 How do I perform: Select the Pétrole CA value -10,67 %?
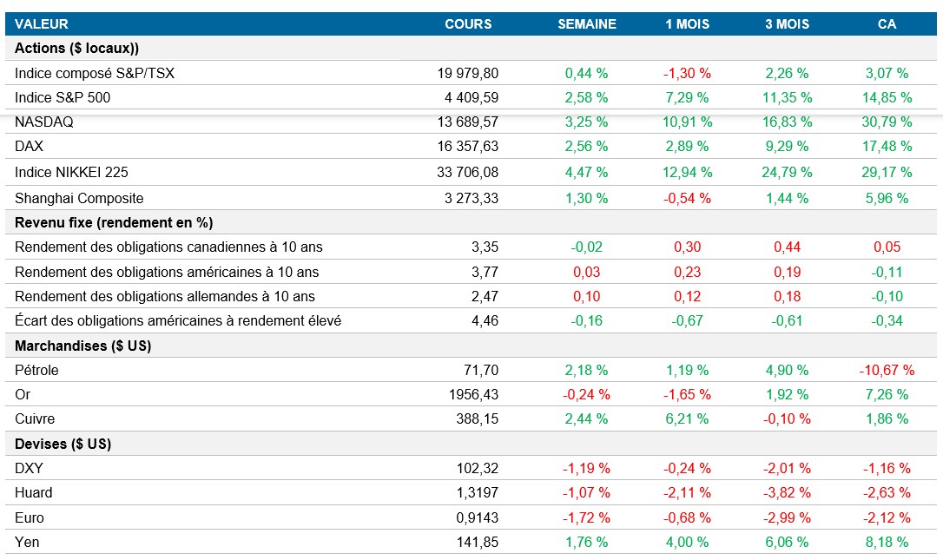[887, 370]
